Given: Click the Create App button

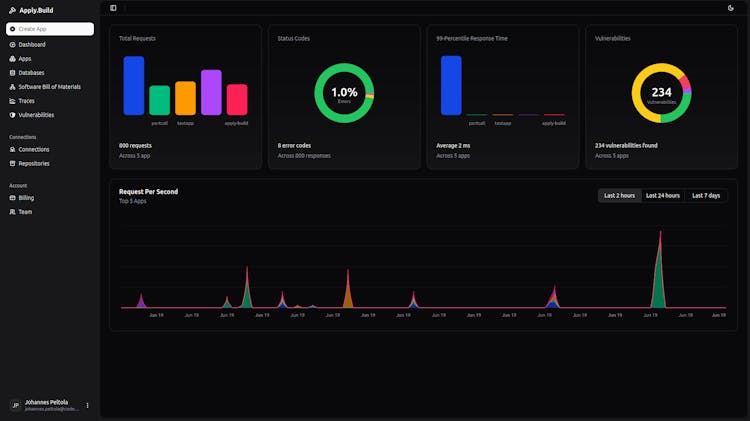Looking at the screenshot, I should (x=50, y=29).
